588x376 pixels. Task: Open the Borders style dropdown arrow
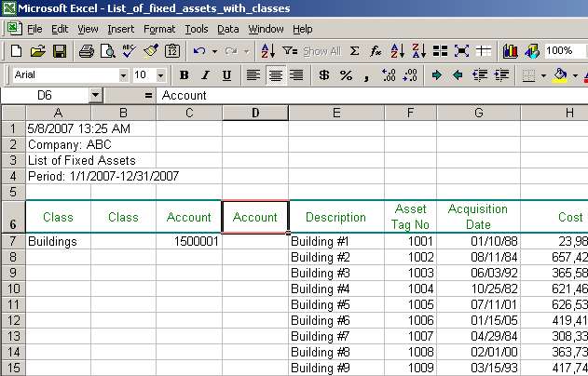tap(543, 75)
